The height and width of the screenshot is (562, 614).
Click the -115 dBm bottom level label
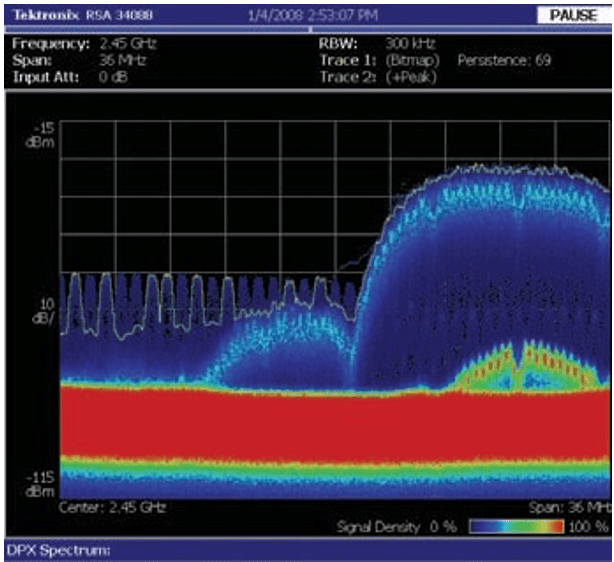coord(44,482)
